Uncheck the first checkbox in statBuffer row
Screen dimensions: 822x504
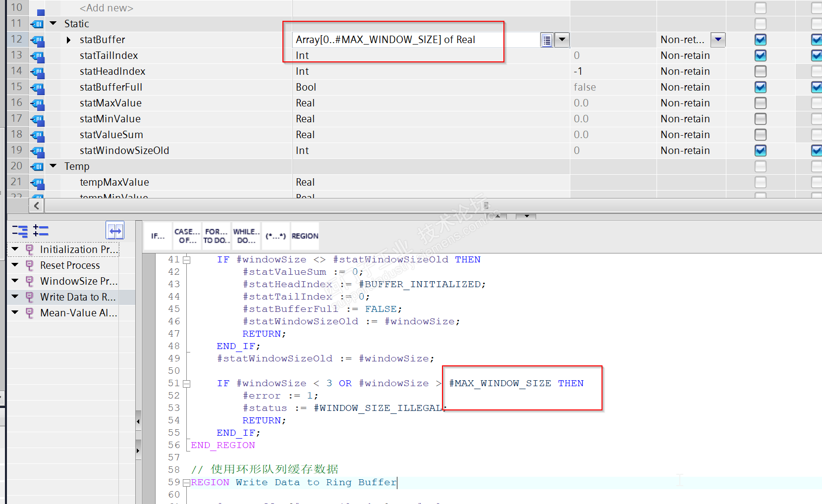point(761,40)
